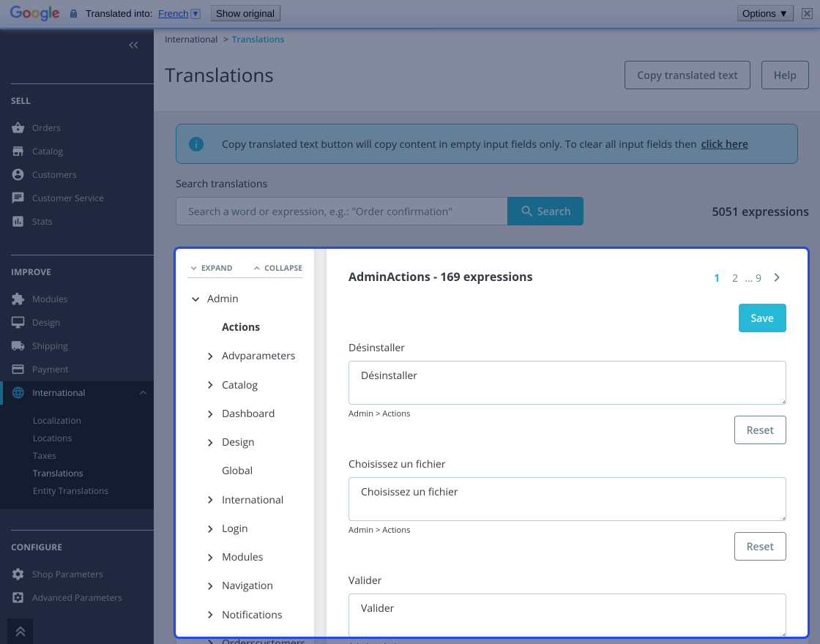The width and height of the screenshot is (820, 644).
Task: Click the Modules puzzle icon
Action: (x=18, y=299)
